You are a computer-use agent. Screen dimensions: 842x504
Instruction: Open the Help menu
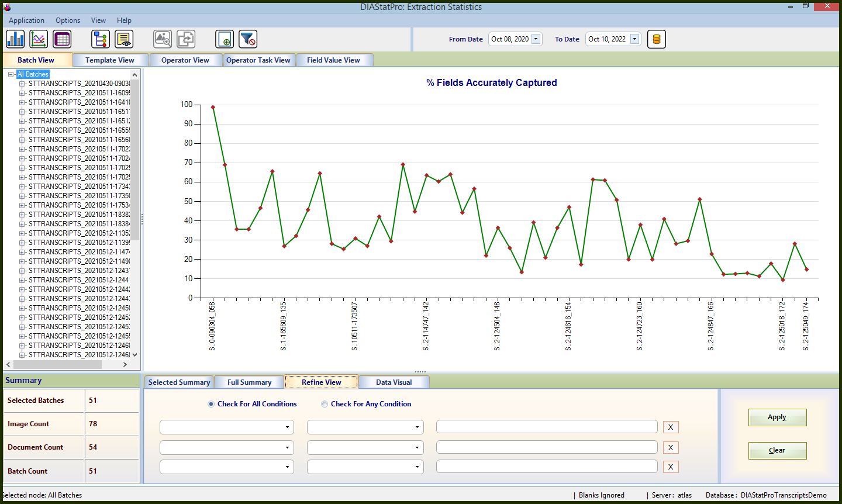pyautogui.click(x=124, y=20)
